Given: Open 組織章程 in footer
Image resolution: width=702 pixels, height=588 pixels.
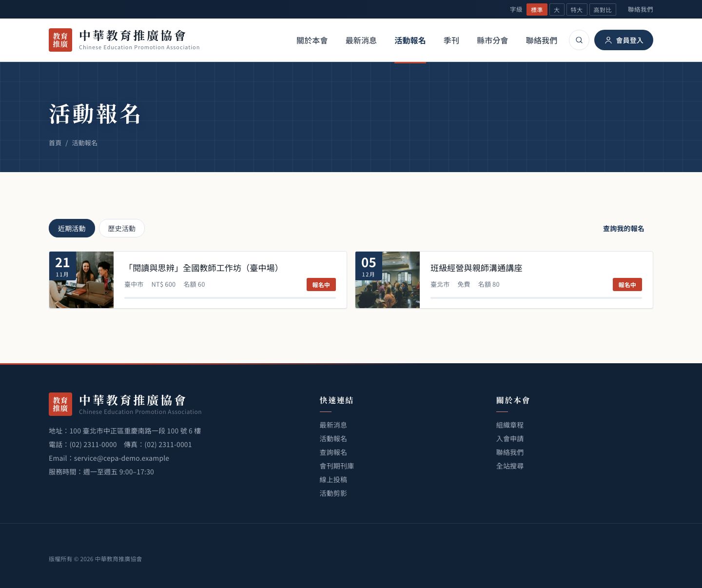Looking at the screenshot, I should click(510, 425).
